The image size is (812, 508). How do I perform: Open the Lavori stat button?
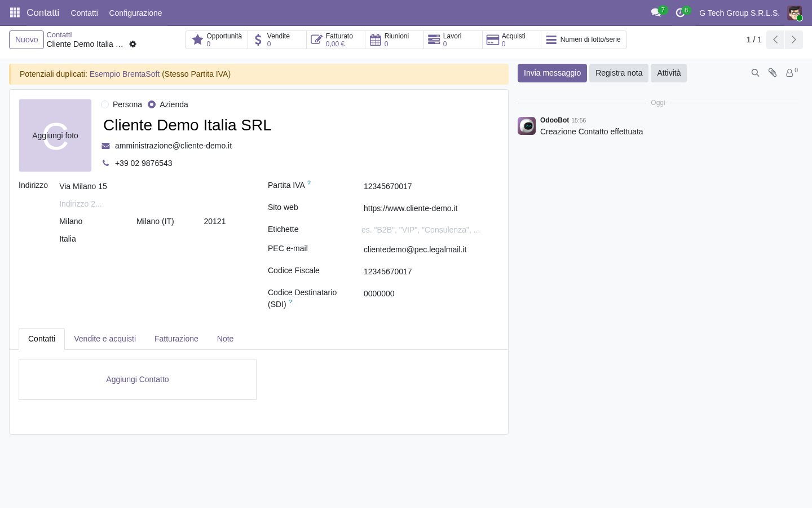click(x=453, y=40)
